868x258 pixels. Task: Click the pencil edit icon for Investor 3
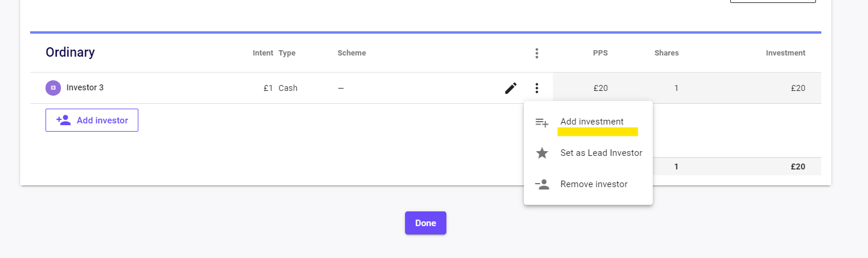coord(511,88)
